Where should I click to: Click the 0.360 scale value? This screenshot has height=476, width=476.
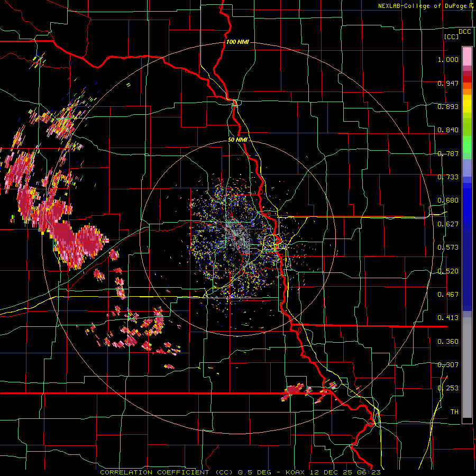click(x=448, y=342)
